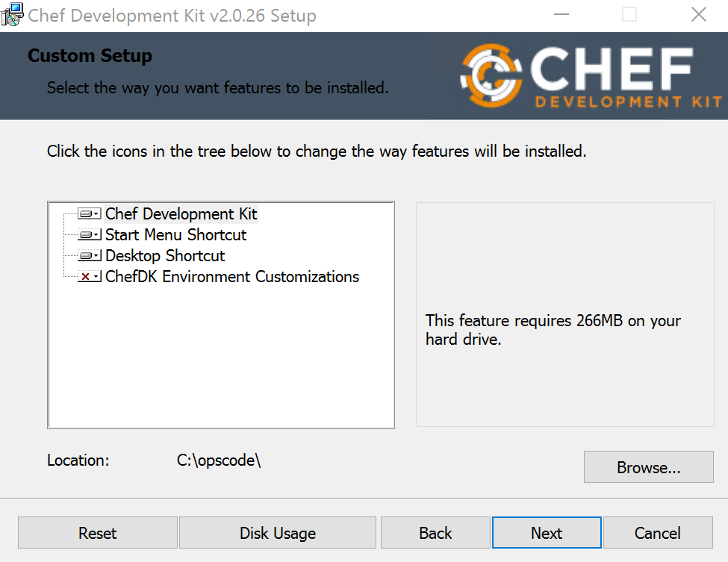The height and width of the screenshot is (562, 728).
Task: Select the Start Menu Shortcut feature label
Action: pyautogui.click(x=175, y=235)
